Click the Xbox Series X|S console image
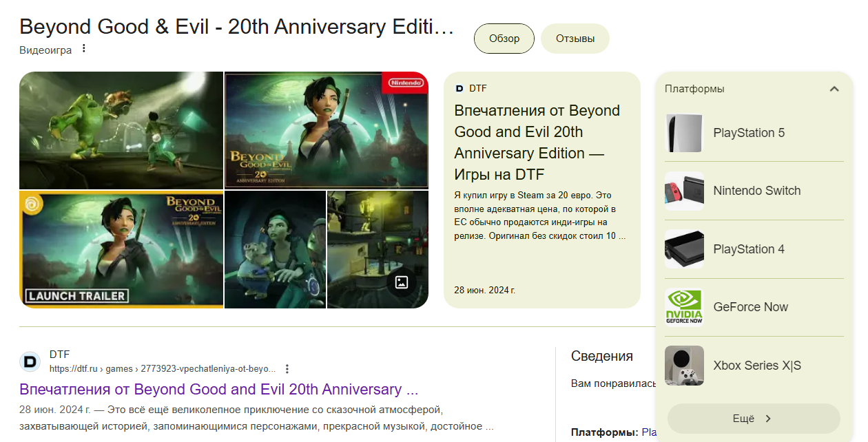 click(x=684, y=366)
